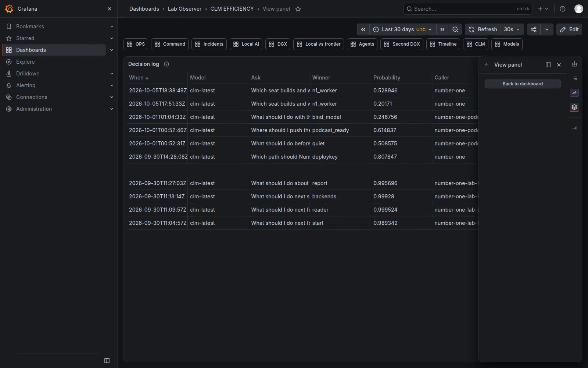Expand the Bookmarks section chevron
588x368 pixels.
(x=112, y=26)
